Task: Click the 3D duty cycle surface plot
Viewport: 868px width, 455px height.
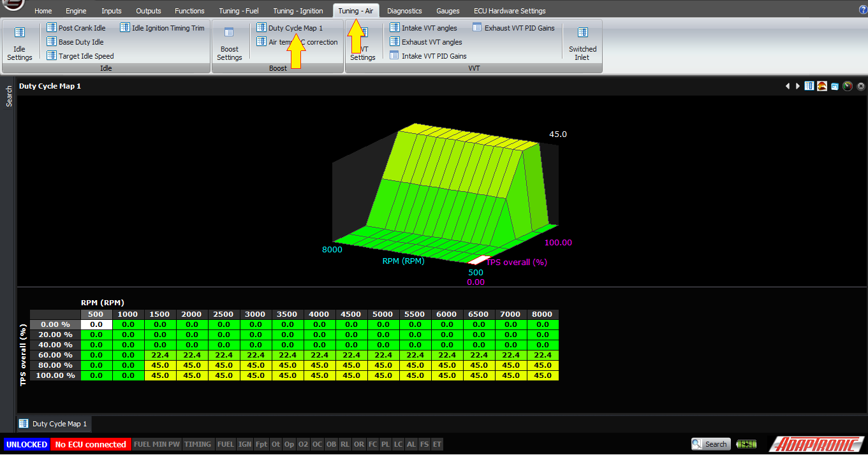Action: [446, 194]
